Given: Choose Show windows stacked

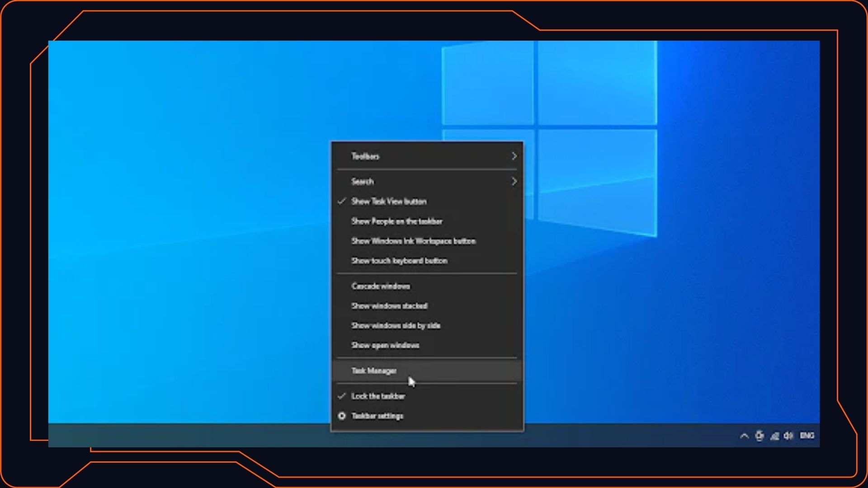Looking at the screenshot, I should [427, 306].
